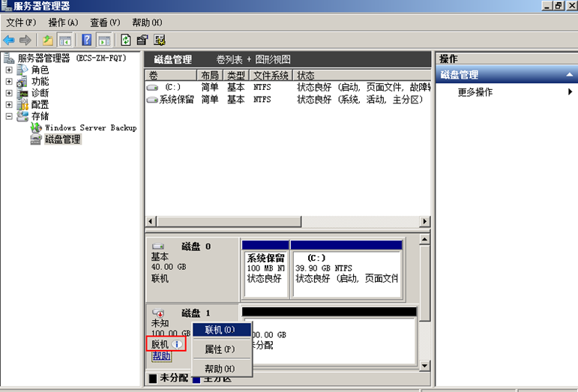Screen dimensions: 578x392
Task: Click the NTFS cell in the (C:) row
Action: click(x=262, y=88)
